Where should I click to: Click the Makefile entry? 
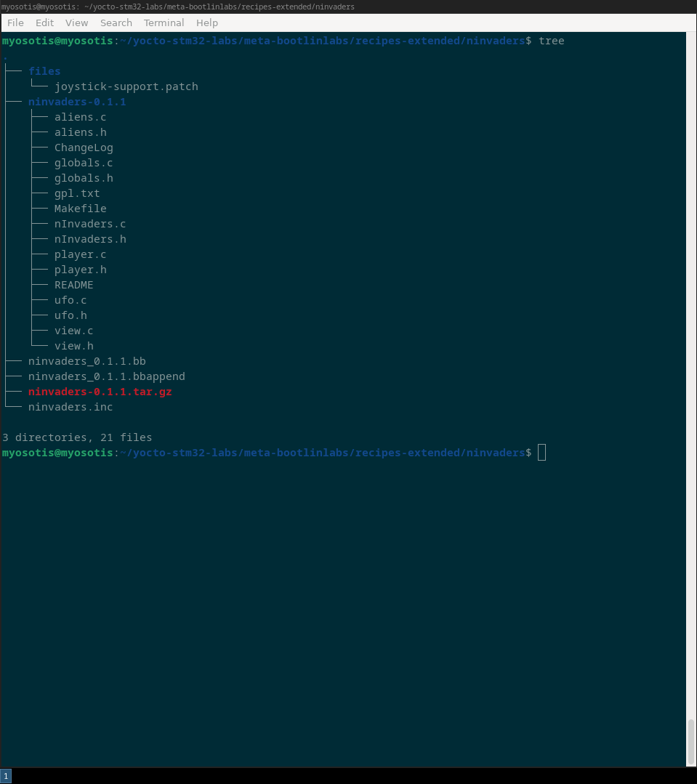coord(80,209)
